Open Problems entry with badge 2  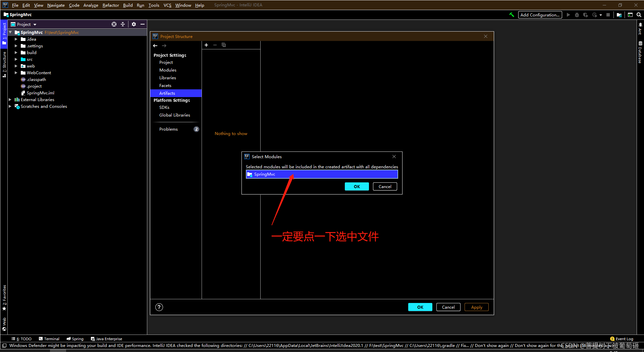pyautogui.click(x=176, y=129)
